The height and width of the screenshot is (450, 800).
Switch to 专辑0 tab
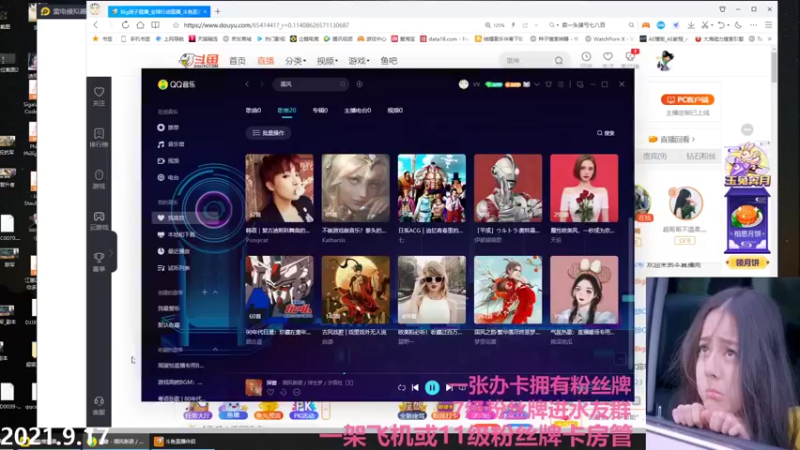(x=320, y=110)
